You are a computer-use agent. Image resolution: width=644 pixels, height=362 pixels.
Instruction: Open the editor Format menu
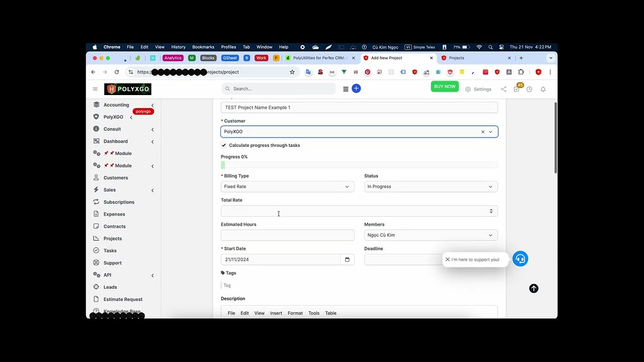[x=295, y=313]
